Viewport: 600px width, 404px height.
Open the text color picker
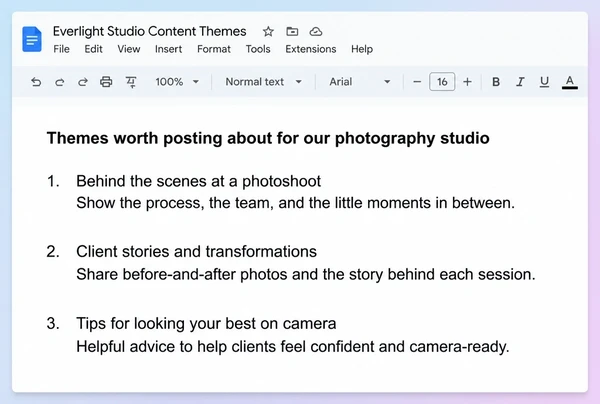point(570,82)
